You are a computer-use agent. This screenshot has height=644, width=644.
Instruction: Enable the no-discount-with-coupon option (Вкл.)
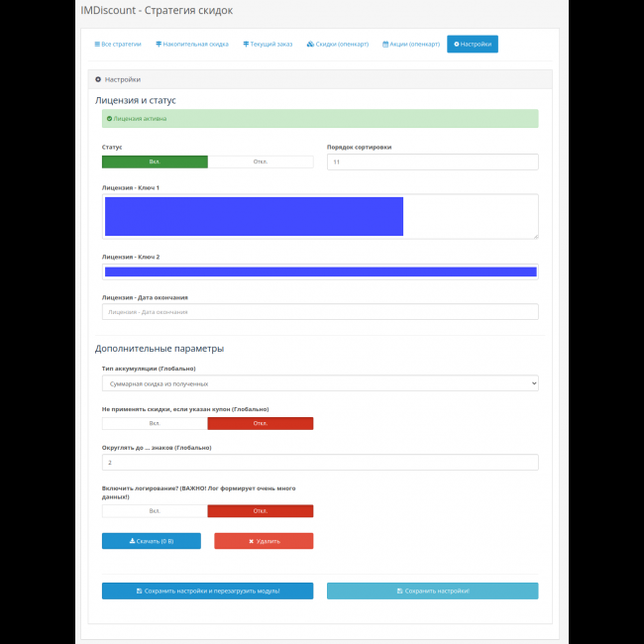155,423
